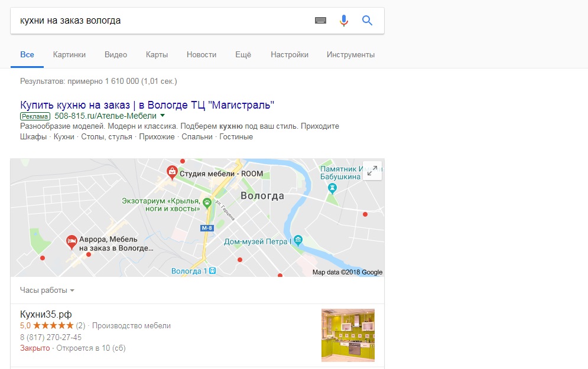Click the Вологда 1 train station icon
This screenshot has width=588, height=369.
click(212, 271)
